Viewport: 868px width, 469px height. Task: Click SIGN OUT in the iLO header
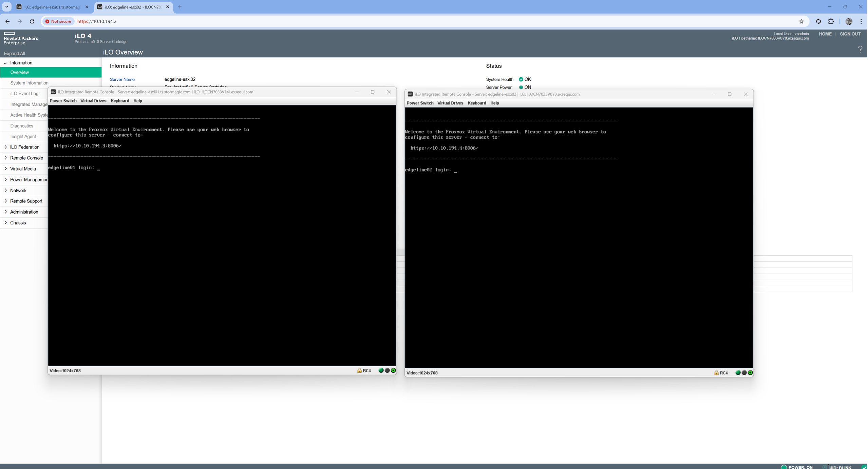[x=850, y=34]
